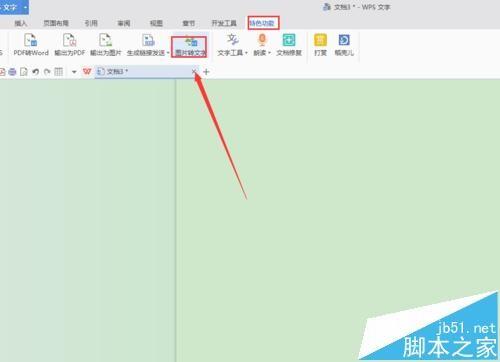This screenshot has height=362, width=500.
Task: Click 输出为图片 export icon
Action: click(x=106, y=40)
